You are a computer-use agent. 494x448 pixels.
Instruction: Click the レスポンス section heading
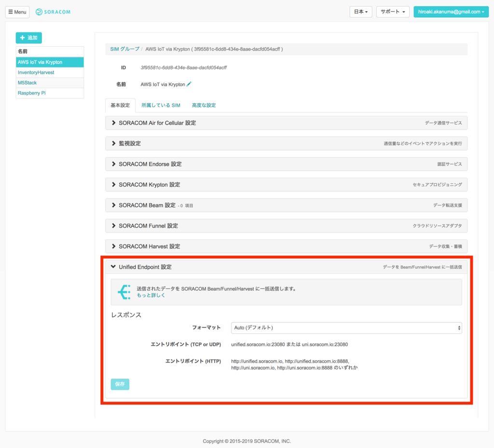pos(126,315)
